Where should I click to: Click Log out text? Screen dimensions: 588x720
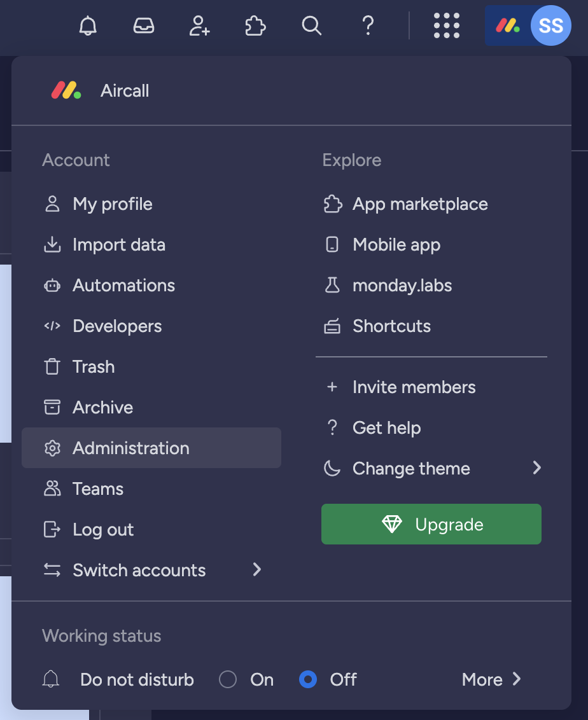coord(103,530)
